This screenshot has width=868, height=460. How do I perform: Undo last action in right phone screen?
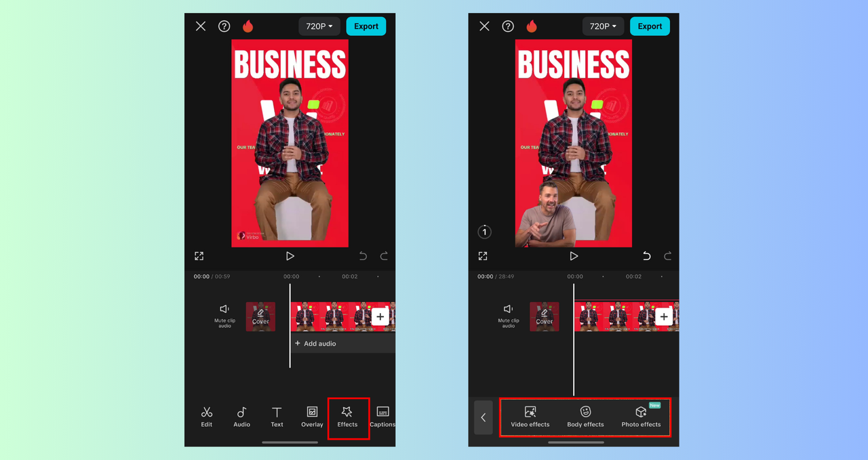coord(646,256)
